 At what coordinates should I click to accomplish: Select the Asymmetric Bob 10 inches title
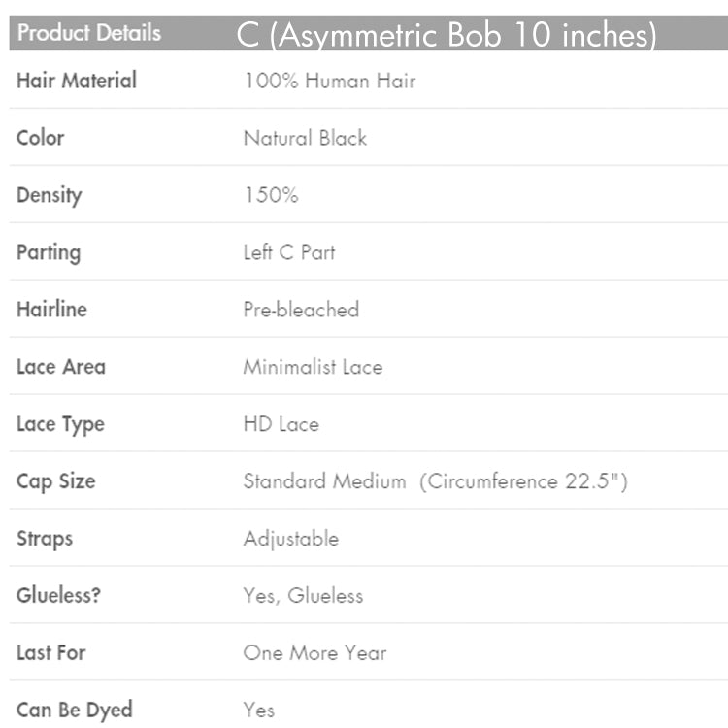coord(447,35)
